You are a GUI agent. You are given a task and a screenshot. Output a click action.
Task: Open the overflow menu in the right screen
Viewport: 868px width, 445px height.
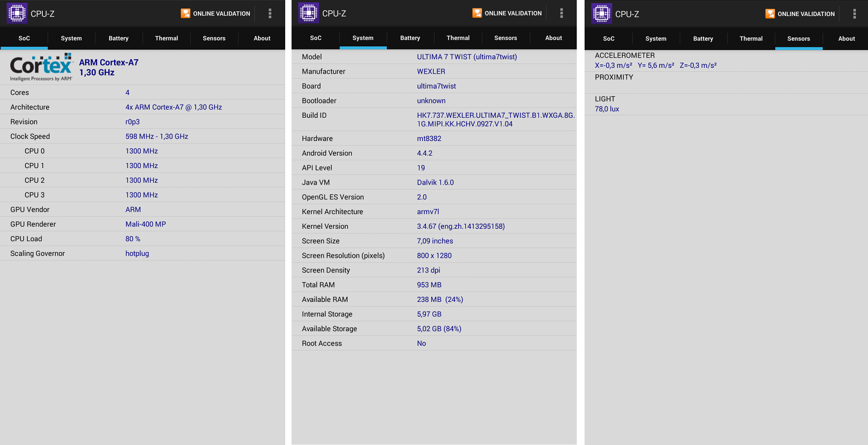click(855, 14)
